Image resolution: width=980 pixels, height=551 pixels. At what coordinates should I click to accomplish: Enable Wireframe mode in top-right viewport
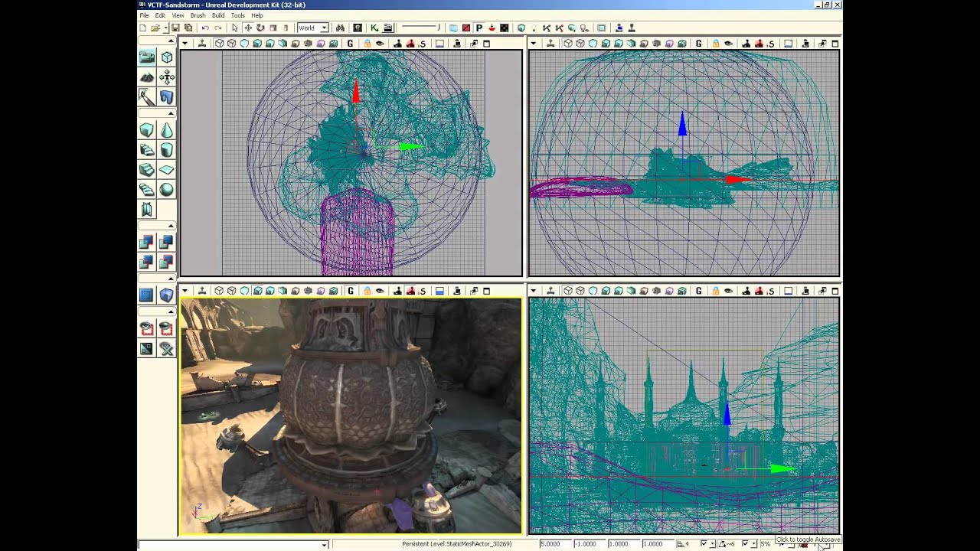pos(581,44)
